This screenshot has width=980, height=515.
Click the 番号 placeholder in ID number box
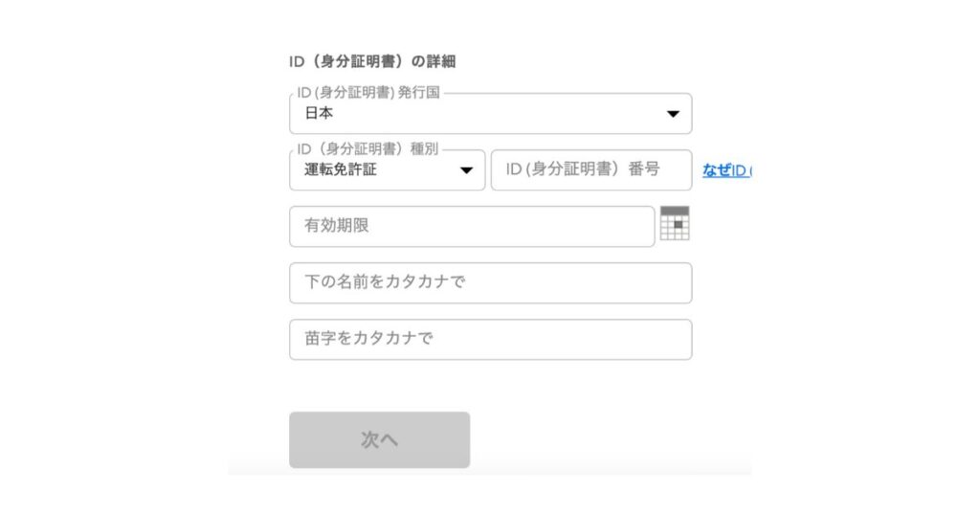(644, 168)
